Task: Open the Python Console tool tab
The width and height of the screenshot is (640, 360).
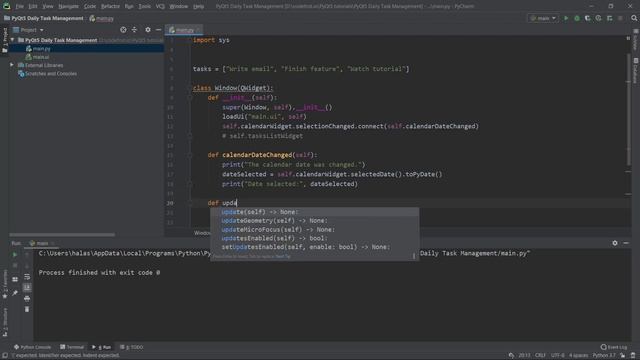Action: point(33,347)
